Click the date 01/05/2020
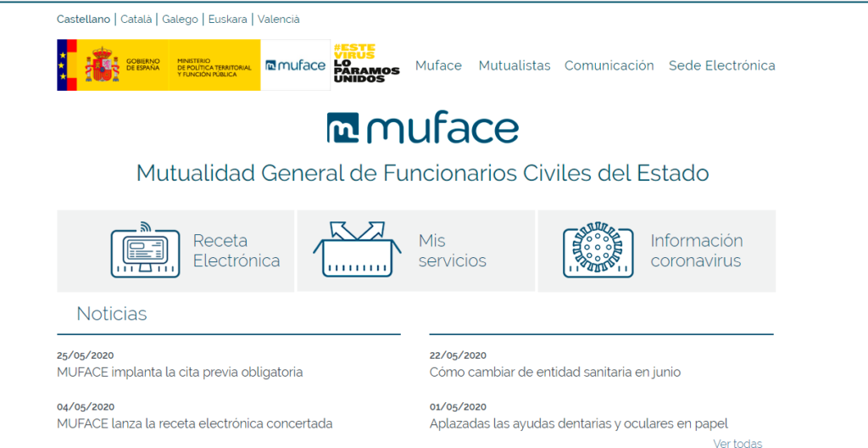 pyautogui.click(x=458, y=407)
